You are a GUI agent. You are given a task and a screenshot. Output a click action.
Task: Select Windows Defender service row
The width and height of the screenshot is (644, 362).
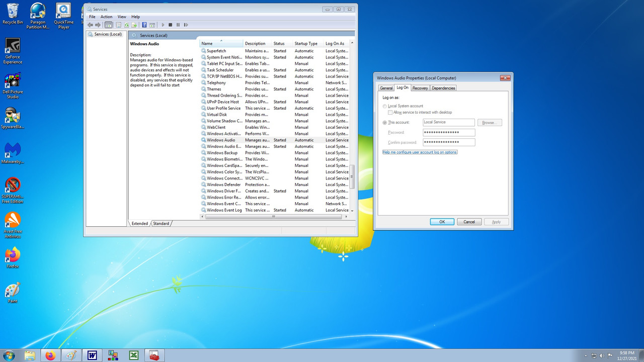pyautogui.click(x=275, y=185)
